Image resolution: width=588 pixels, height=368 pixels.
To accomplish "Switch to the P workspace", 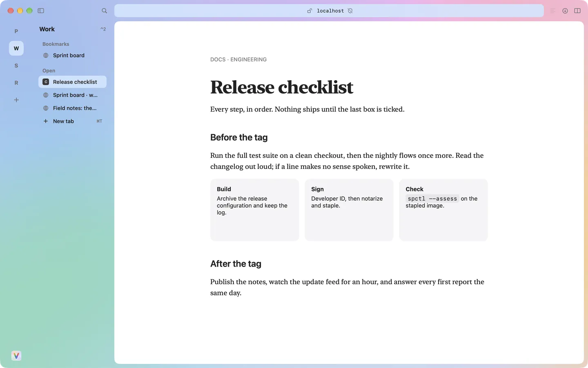I will [x=16, y=31].
